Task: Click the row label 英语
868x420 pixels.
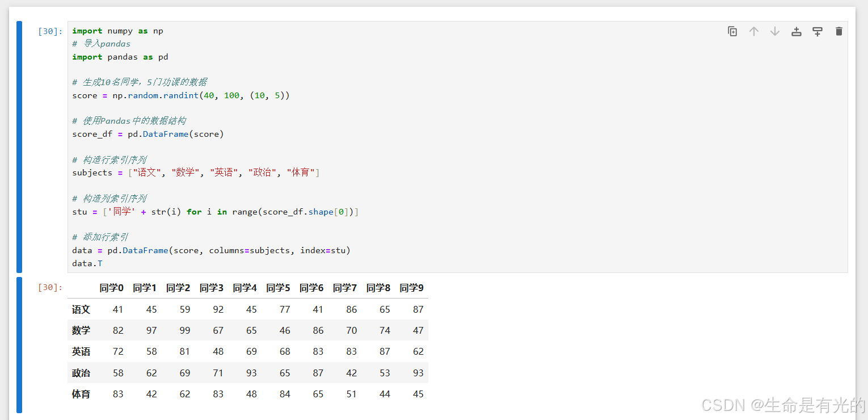Action: pyautogui.click(x=81, y=351)
